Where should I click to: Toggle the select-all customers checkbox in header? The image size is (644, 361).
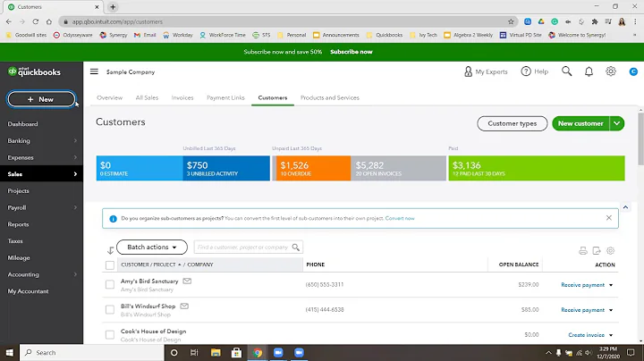[x=110, y=265]
